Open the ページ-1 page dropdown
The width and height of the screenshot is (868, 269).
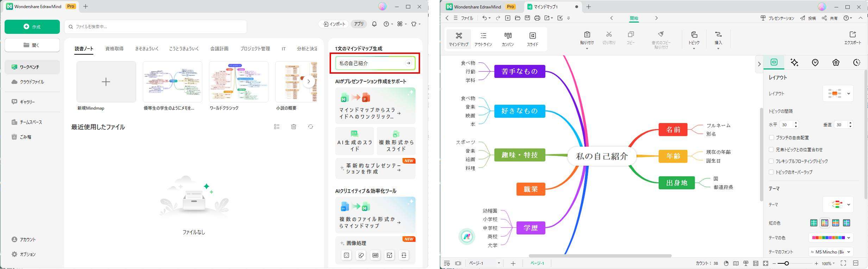pyautogui.click(x=485, y=263)
